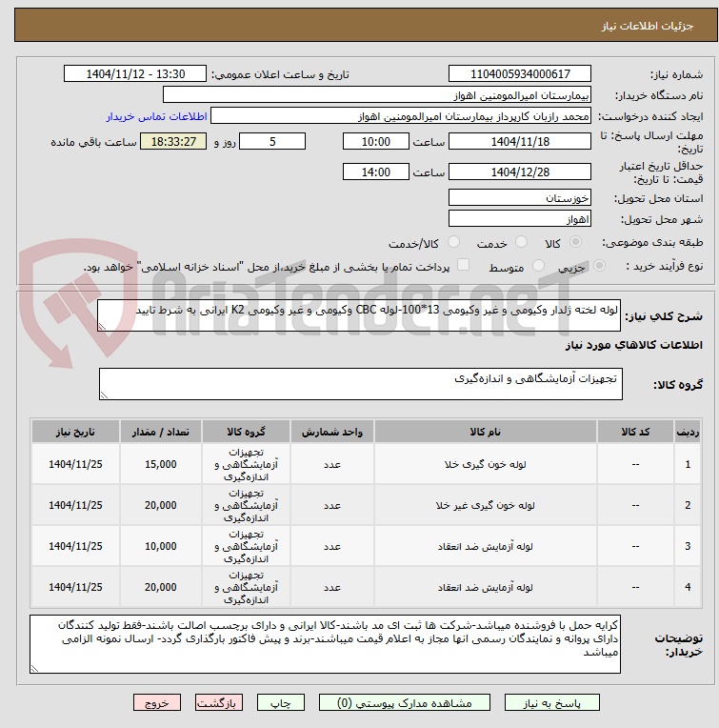Select the خدمت radio button

tap(521, 241)
